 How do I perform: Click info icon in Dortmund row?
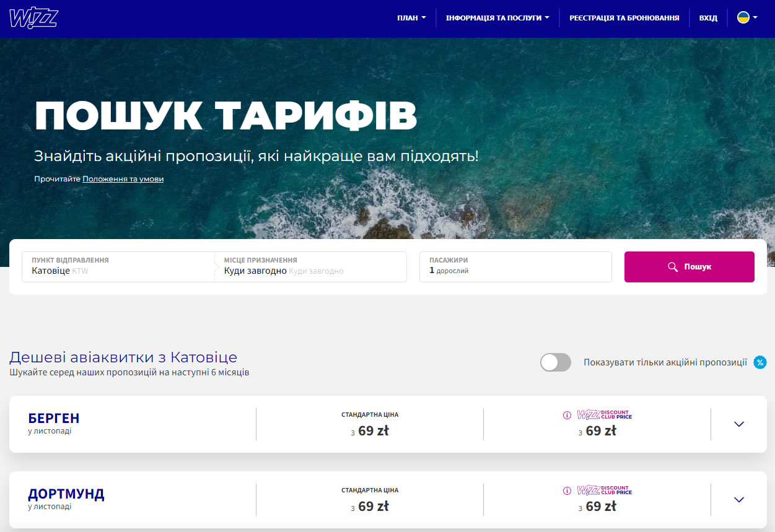point(567,491)
